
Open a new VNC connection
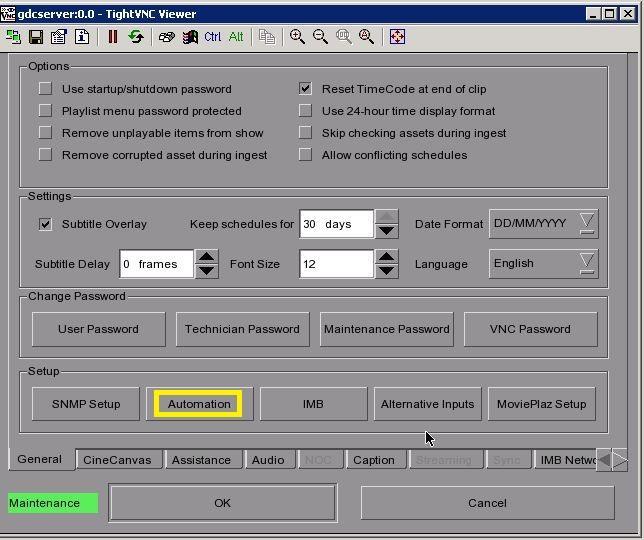tap(13, 37)
